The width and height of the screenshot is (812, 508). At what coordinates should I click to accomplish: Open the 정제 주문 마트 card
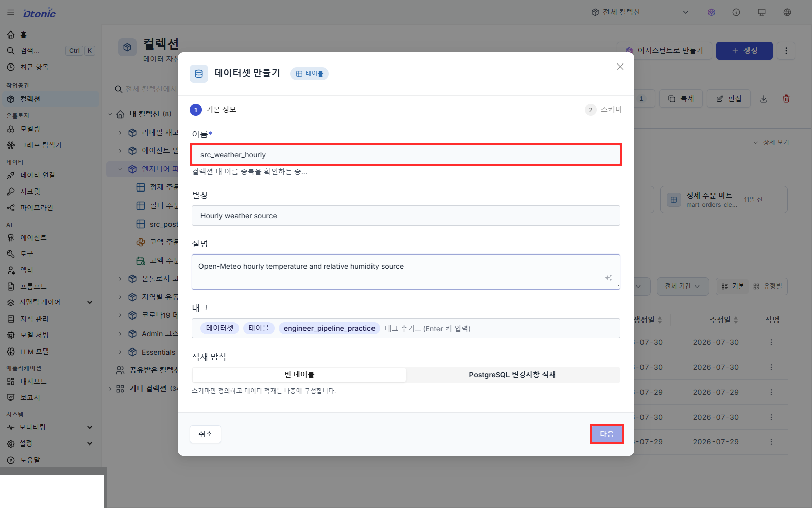pos(724,200)
